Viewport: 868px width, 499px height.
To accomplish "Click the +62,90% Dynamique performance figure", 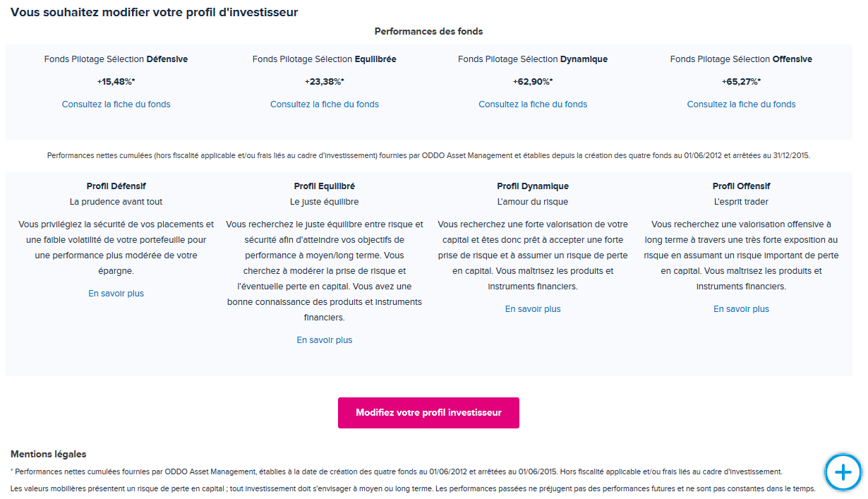I will [x=533, y=82].
